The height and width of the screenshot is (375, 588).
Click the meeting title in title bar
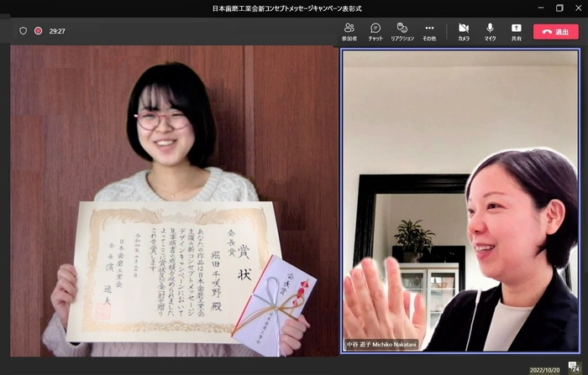click(x=286, y=8)
